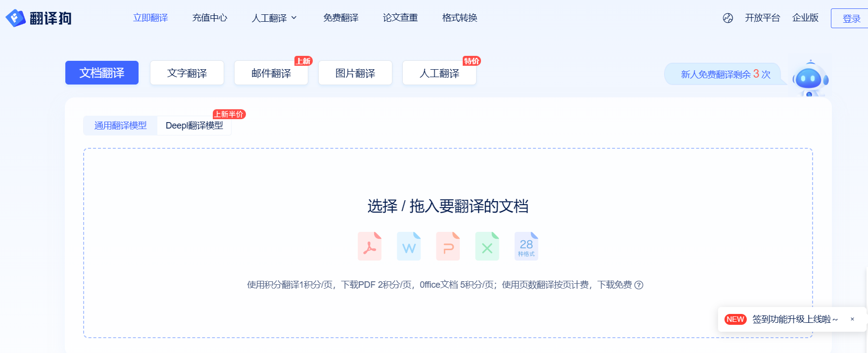The image size is (868, 353).
Task: Select the 通用翻译模型 option
Action: click(x=120, y=126)
